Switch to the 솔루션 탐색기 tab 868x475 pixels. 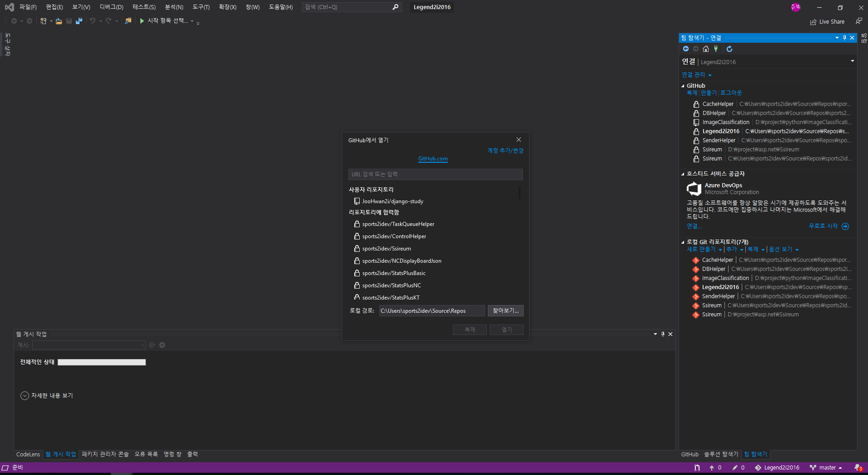(x=721, y=454)
